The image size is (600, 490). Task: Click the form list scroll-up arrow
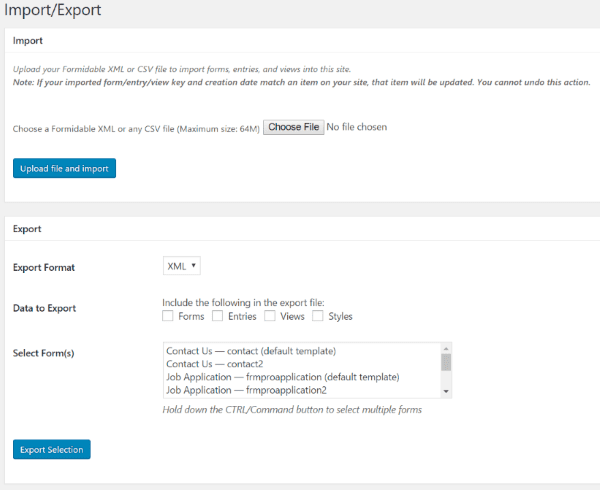(446, 348)
